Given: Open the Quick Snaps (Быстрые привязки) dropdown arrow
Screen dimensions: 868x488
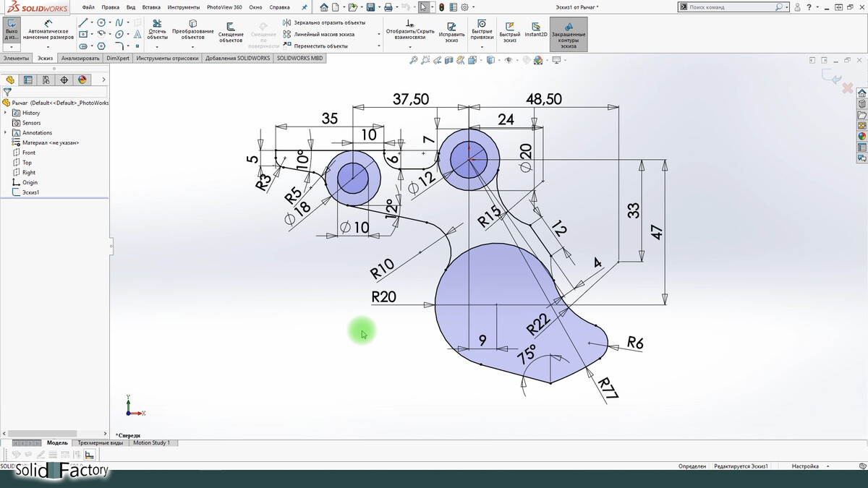Looking at the screenshot, I should pyautogui.click(x=482, y=47).
